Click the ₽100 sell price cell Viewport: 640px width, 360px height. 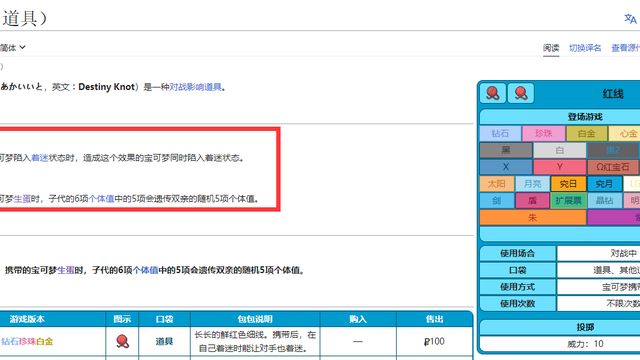[x=434, y=341]
